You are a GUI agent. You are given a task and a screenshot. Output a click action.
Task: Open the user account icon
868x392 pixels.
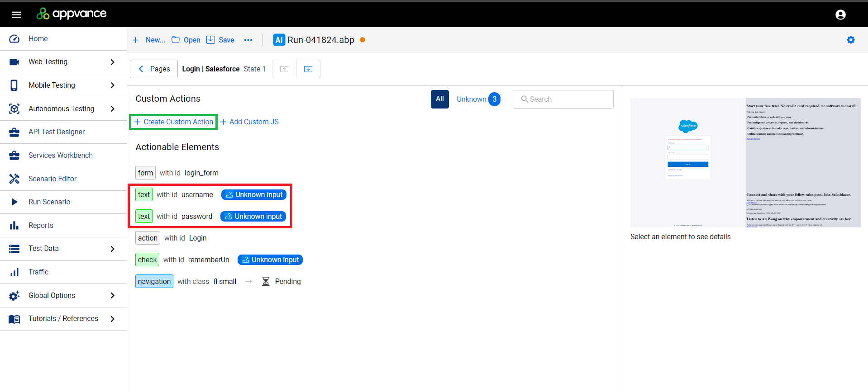[x=840, y=14]
